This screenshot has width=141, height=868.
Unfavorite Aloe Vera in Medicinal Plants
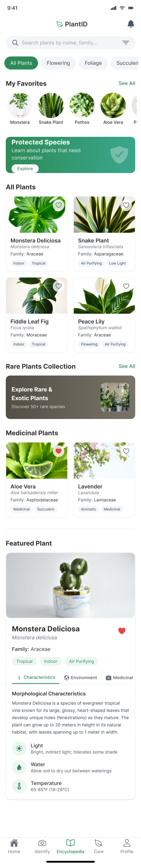tap(59, 451)
